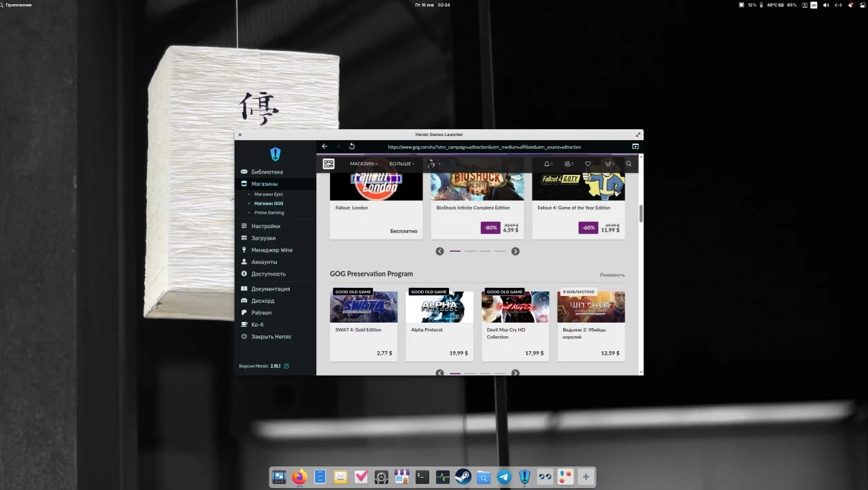The height and width of the screenshot is (490, 868).
Task: Open the volume indicator in the top panel
Action: click(x=826, y=5)
